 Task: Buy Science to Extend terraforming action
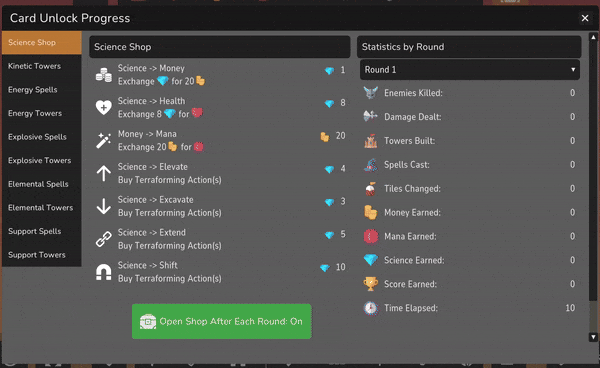pos(220,239)
